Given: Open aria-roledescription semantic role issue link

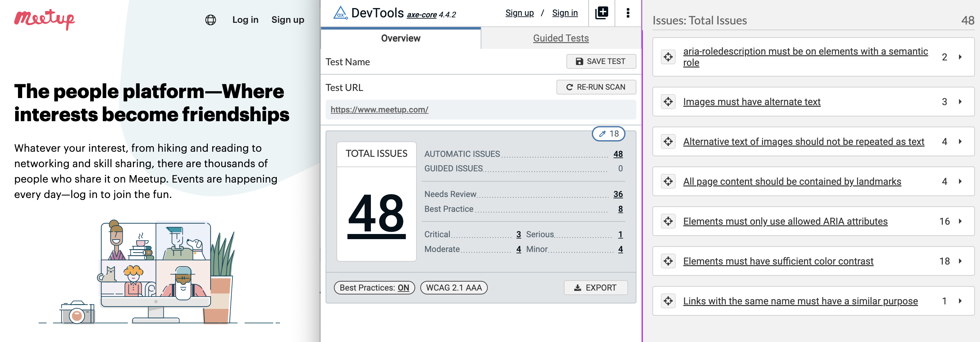Looking at the screenshot, I should 805,57.
